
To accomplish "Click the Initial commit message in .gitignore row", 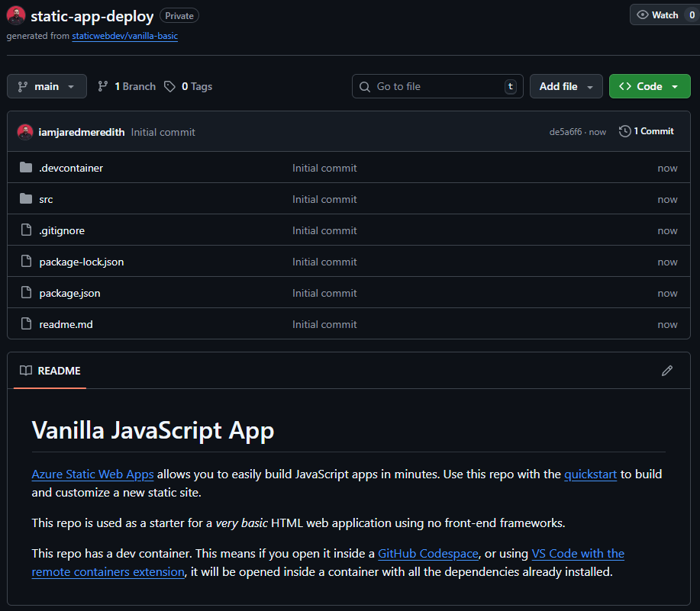I will (x=324, y=230).
